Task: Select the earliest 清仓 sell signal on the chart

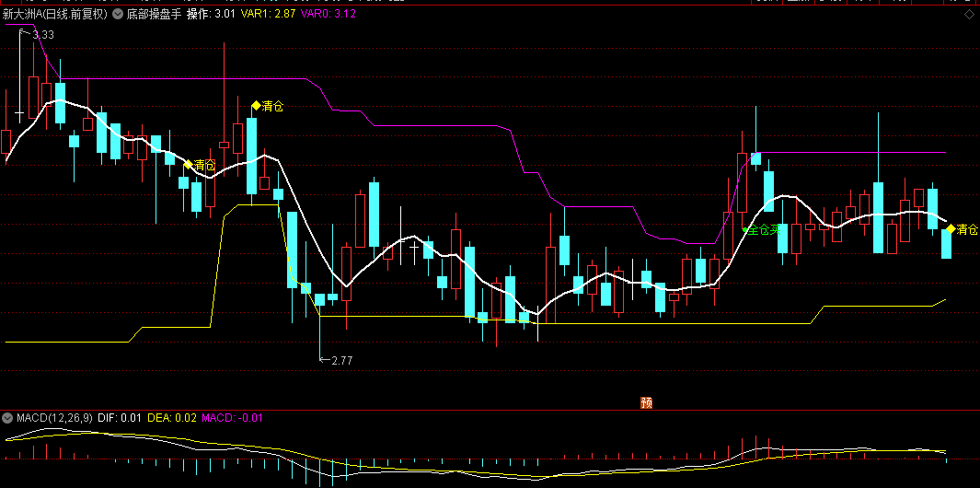Action: tap(200, 165)
